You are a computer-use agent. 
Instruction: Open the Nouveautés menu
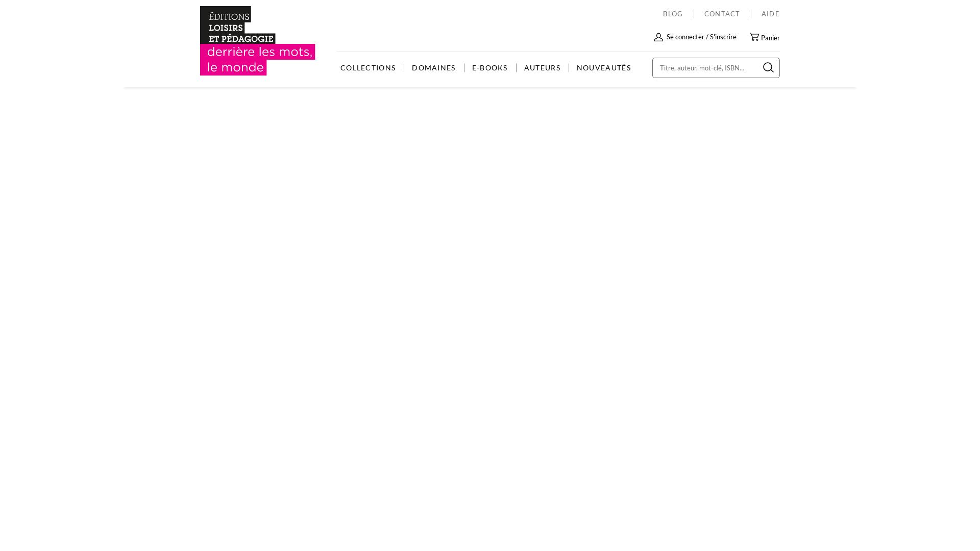(x=604, y=68)
